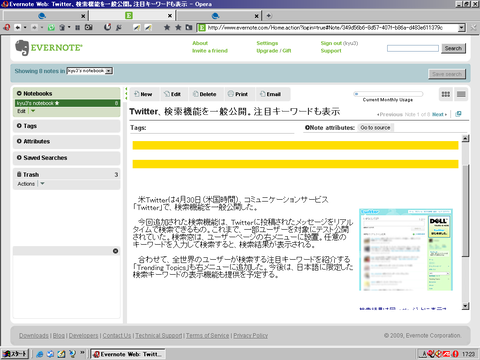Click the Search button

[x=453, y=48]
